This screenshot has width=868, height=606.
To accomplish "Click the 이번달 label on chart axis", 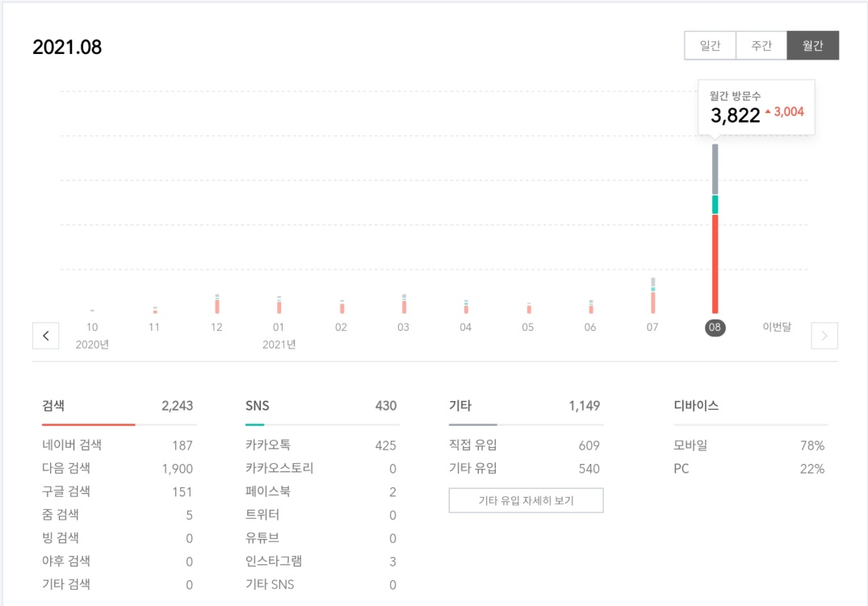I will [x=777, y=327].
